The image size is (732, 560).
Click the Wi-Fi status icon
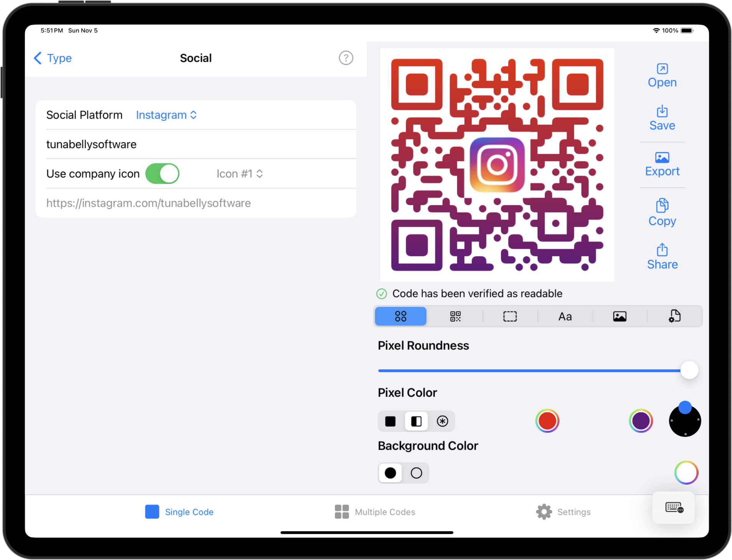coord(656,31)
